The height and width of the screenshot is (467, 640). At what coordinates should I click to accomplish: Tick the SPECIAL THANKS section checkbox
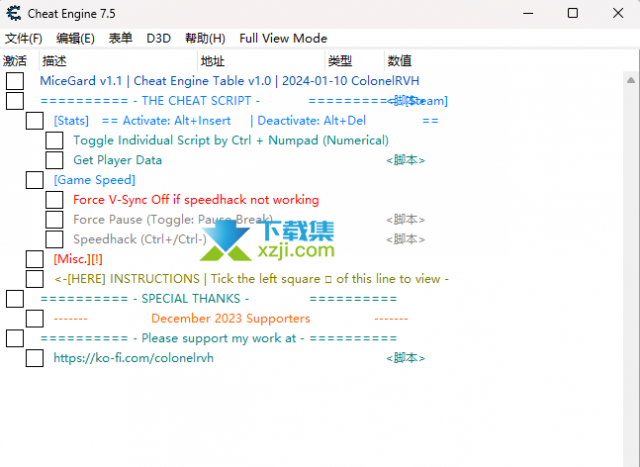[x=15, y=299]
